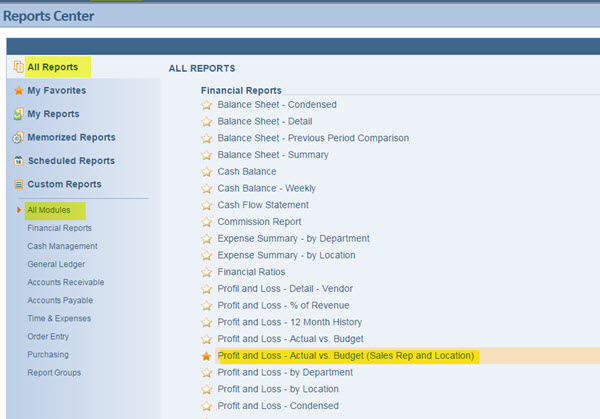Click the My Favorites star icon
Viewport: 600px width, 419px height.
pos(18,91)
